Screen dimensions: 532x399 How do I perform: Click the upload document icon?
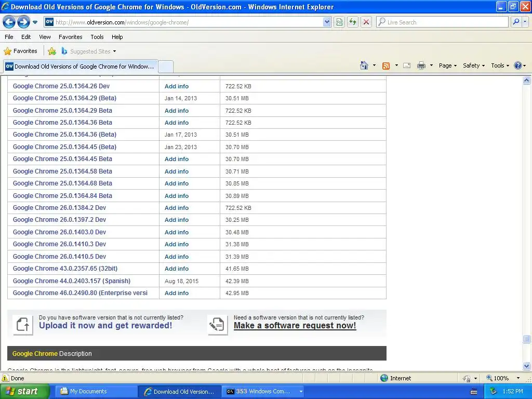[x=23, y=324]
